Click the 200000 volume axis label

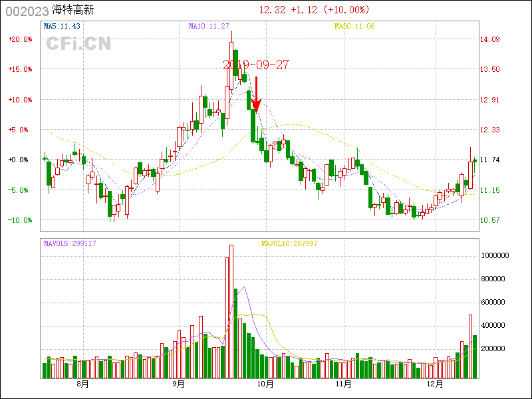tap(493, 348)
